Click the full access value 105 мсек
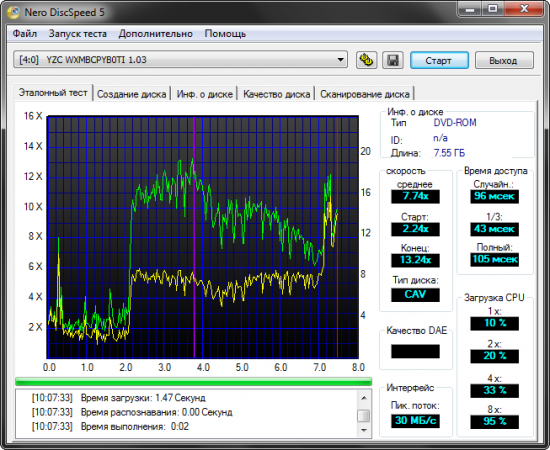550x450 pixels. click(495, 260)
